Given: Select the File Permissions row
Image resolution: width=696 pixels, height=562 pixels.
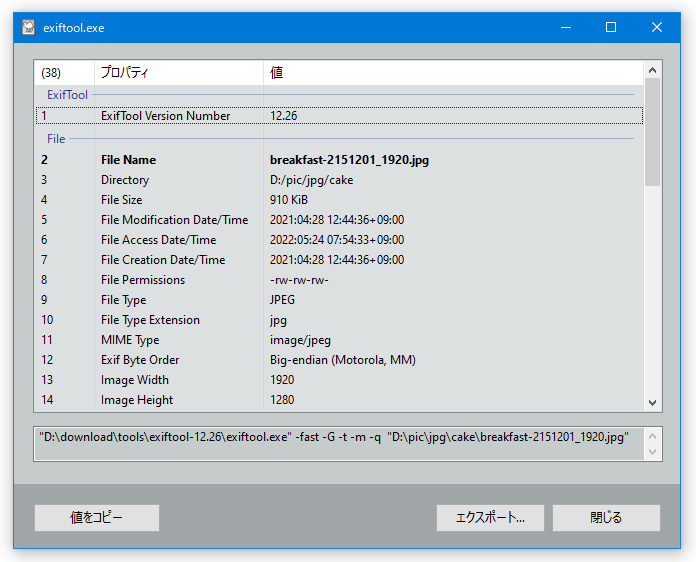Looking at the screenshot, I should point(339,280).
